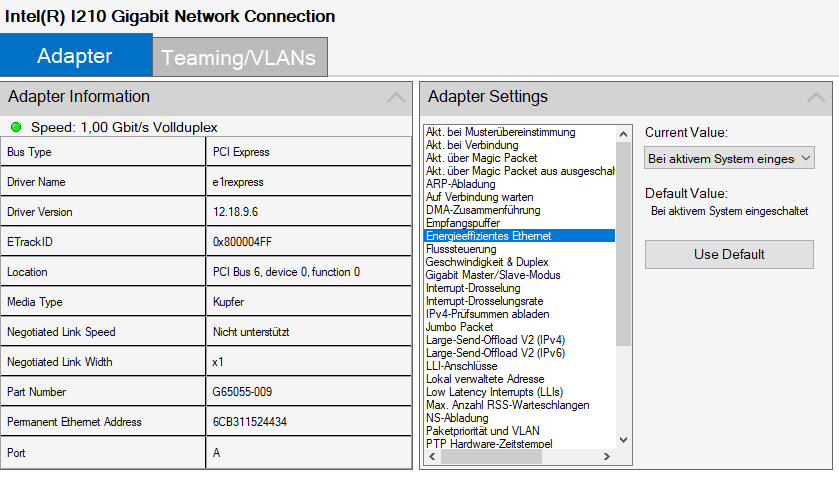Click Ethernet address 6CB311524434
The height and width of the screenshot is (483, 839).
point(249,421)
